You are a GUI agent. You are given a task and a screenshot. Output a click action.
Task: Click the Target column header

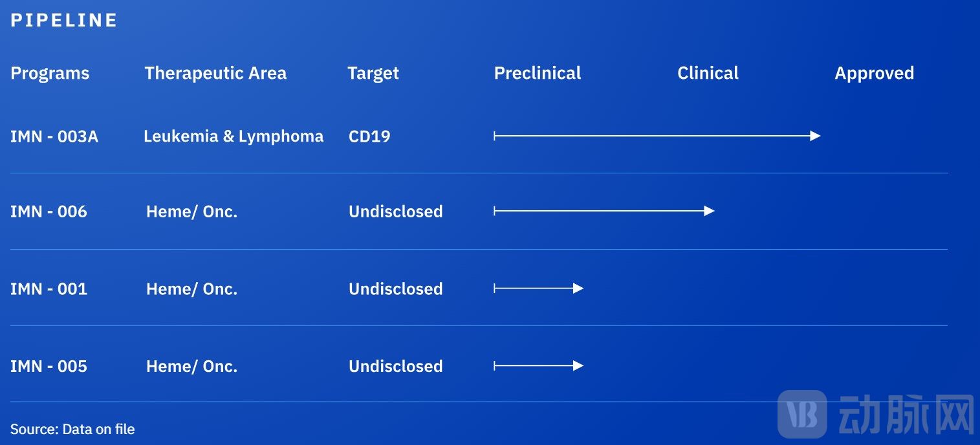[x=373, y=73]
